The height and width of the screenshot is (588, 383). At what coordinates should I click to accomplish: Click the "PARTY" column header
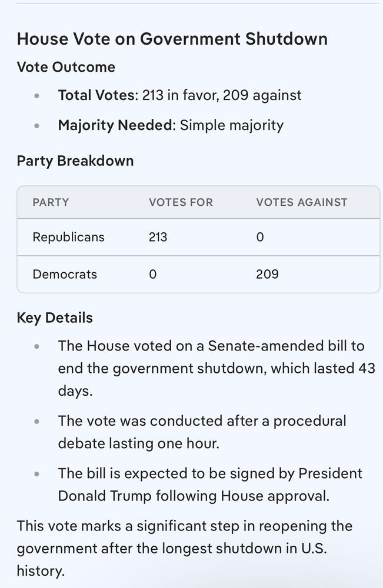[51, 202]
